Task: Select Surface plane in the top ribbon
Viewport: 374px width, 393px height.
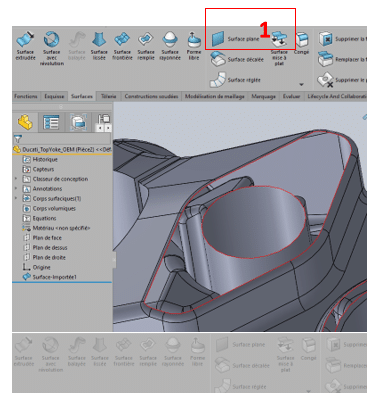Action: (236, 39)
